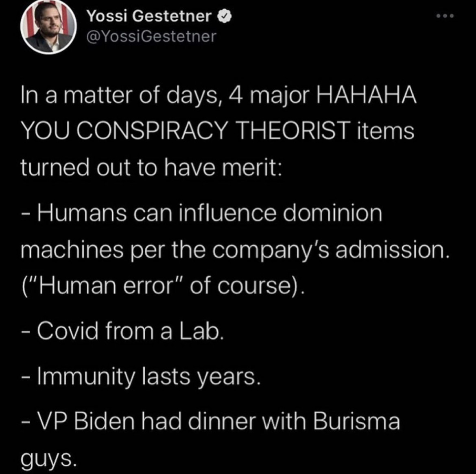The height and width of the screenshot is (474, 476).
Task: Click the display name Yossi Gestetner
Action: point(149,16)
